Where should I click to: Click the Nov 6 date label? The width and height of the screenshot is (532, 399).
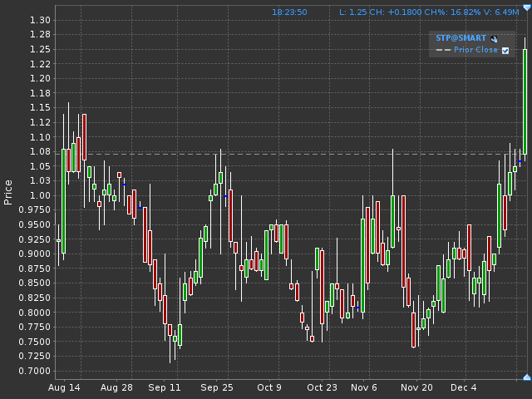(x=364, y=387)
